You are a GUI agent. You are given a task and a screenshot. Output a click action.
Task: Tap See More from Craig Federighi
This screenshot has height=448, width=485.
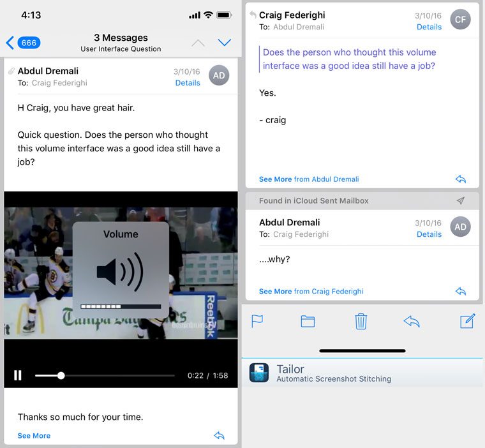(311, 291)
